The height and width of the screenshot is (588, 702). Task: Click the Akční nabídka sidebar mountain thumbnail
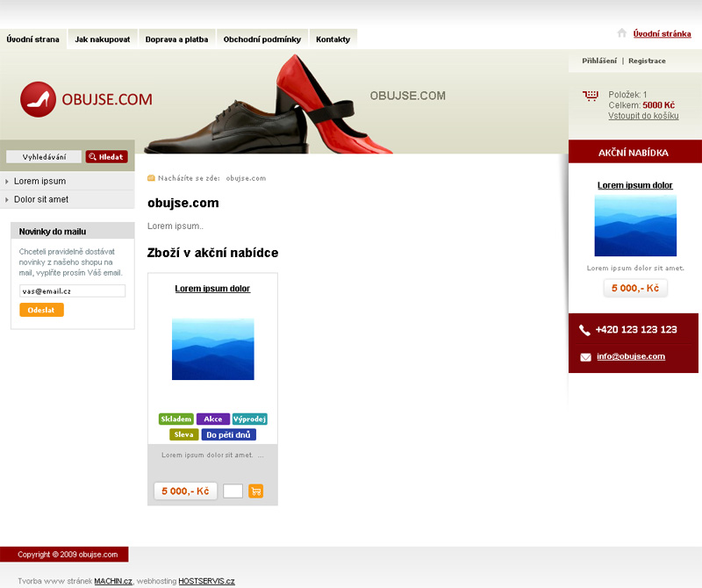point(635,226)
